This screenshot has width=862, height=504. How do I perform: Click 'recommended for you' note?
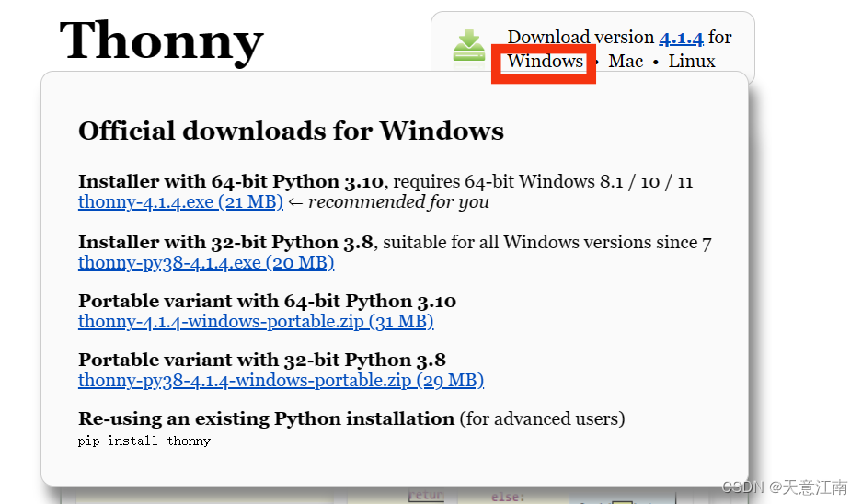point(398,201)
